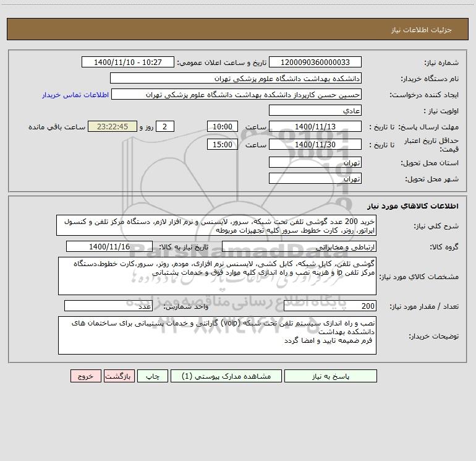The height and width of the screenshot is (461, 476).
Task: Click the need-by date field 1400/11/16
Action: pos(109,246)
